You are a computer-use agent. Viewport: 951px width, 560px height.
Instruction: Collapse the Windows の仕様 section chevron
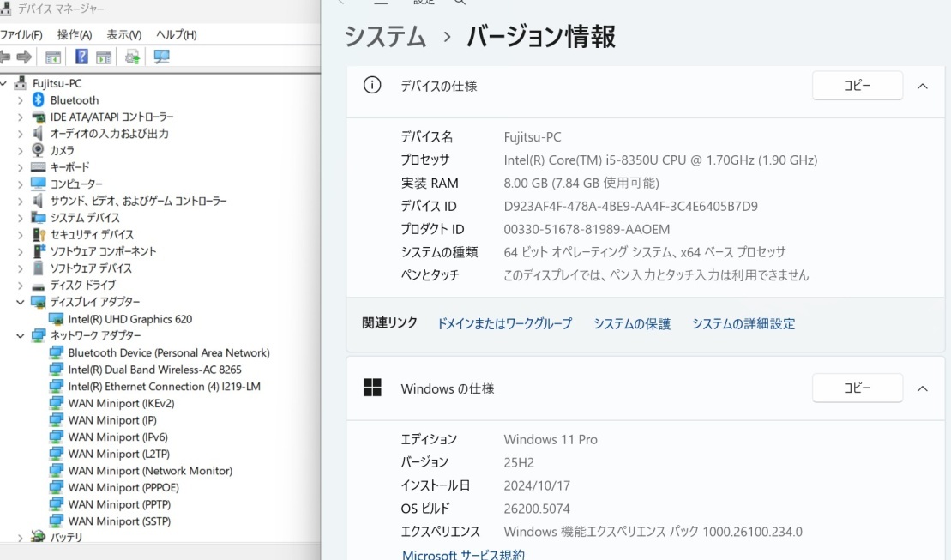[x=923, y=388]
